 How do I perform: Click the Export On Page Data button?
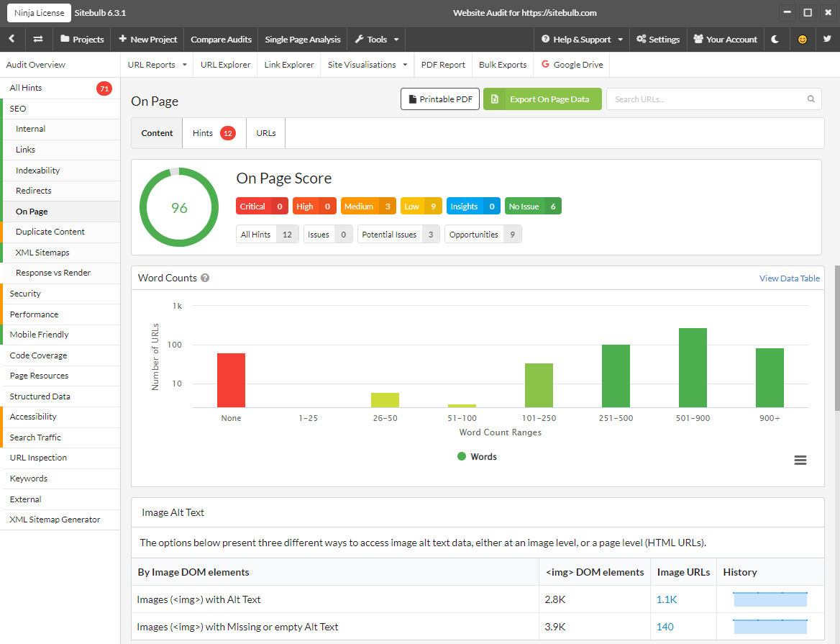click(542, 99)
